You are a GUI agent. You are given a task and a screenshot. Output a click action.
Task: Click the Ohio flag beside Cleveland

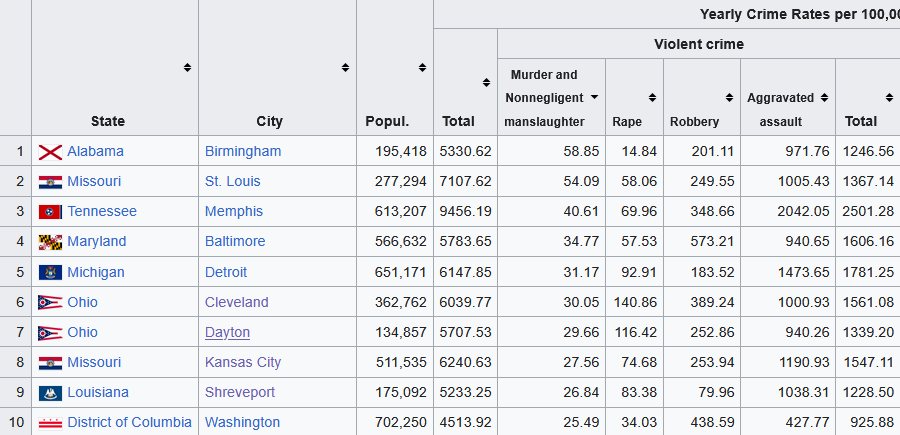point(51,302)
